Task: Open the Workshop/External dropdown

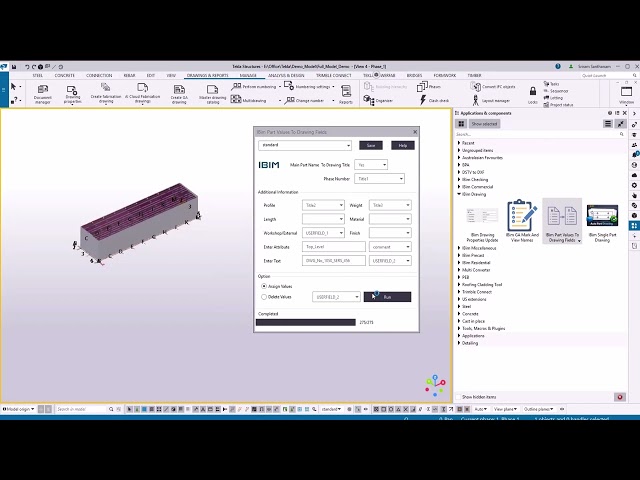Action: pyautogui.click(x=323, y=233)
